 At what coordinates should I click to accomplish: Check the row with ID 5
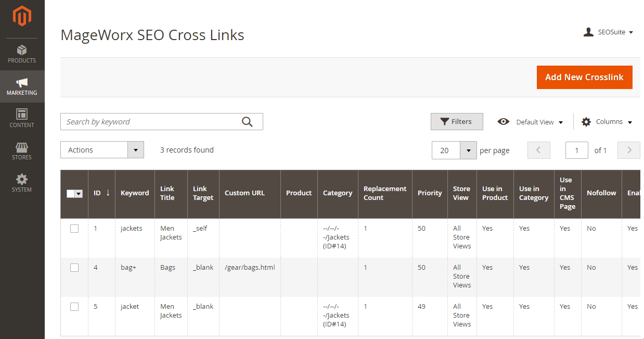point(74,307)
